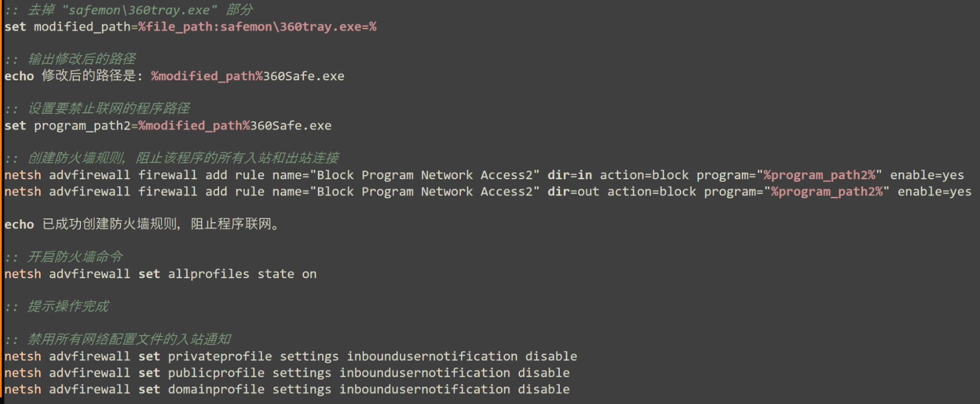Click 'dir=in' in the firewall rule

[569, 175]
